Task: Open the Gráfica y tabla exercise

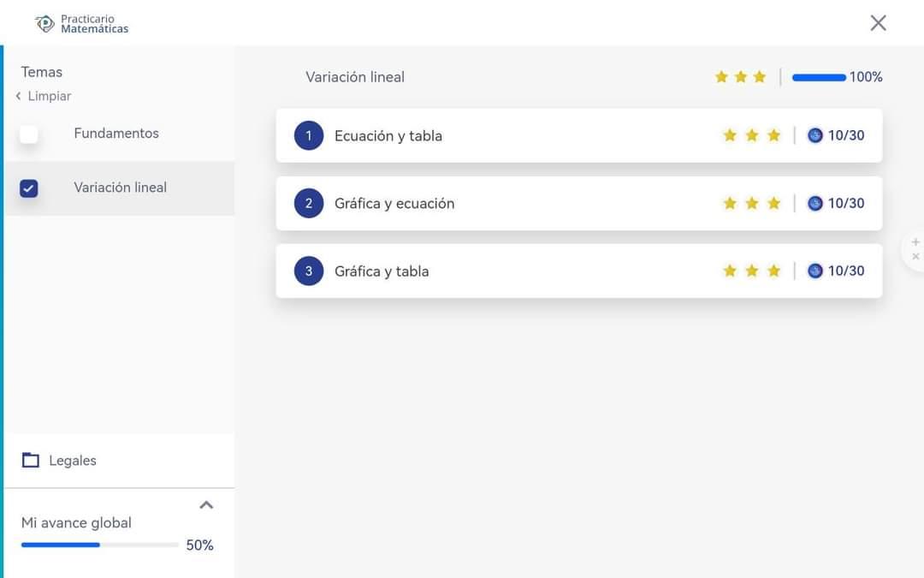Action: [382, 271]
